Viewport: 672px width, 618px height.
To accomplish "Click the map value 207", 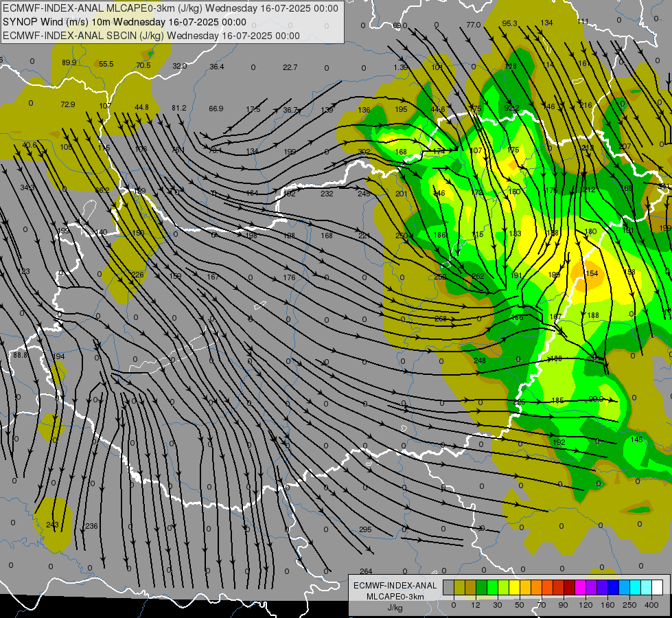I will (x=625, y=147).
